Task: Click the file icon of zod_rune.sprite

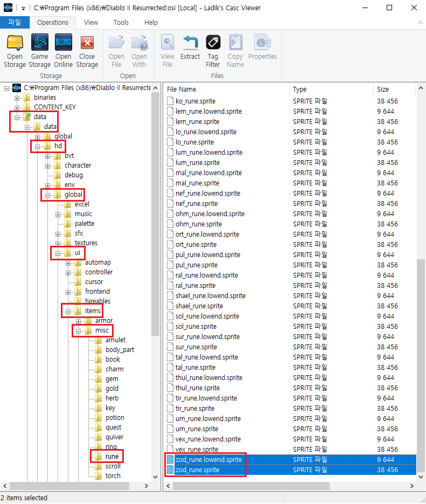Action: point(170,470)
